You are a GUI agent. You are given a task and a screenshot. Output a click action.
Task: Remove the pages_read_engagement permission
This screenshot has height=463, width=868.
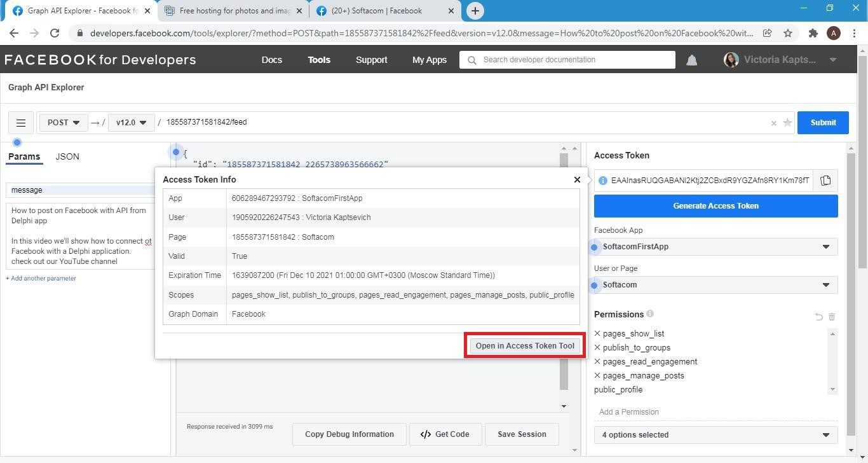click(x=597, y=362)
